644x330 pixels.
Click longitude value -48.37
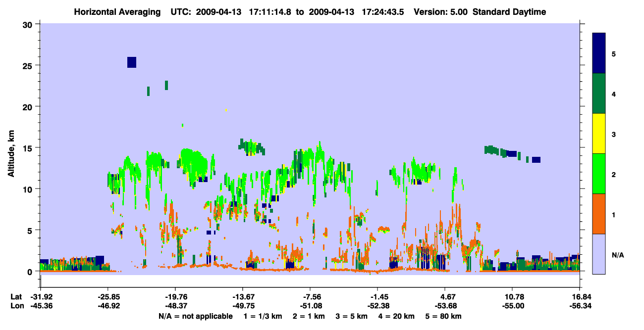(175, 306)
